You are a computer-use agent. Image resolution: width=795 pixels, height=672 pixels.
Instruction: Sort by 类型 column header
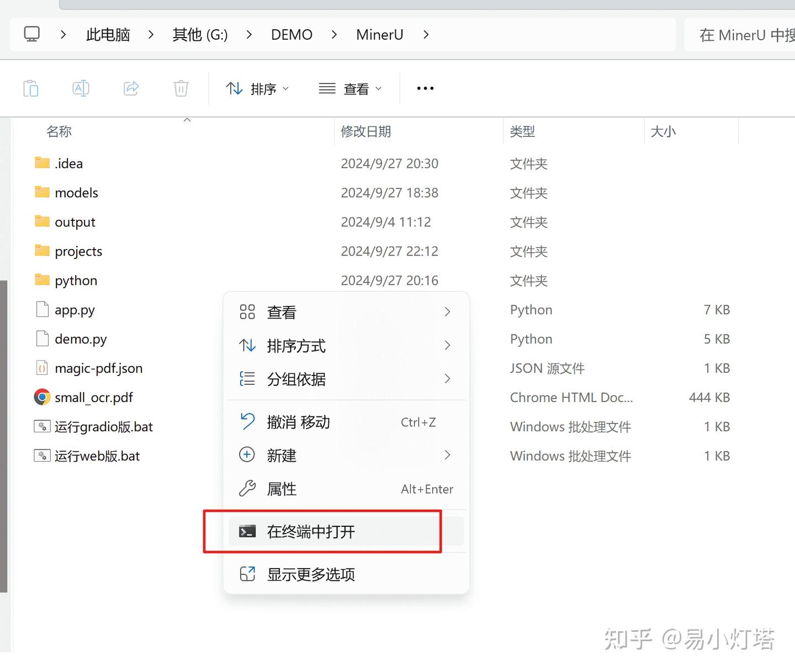[522, 131]
